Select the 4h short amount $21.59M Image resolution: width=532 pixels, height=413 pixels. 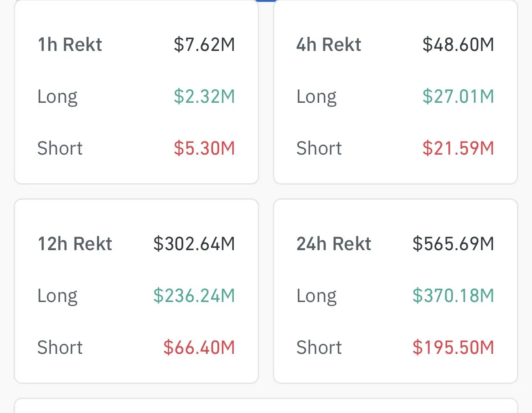point(458,148)
